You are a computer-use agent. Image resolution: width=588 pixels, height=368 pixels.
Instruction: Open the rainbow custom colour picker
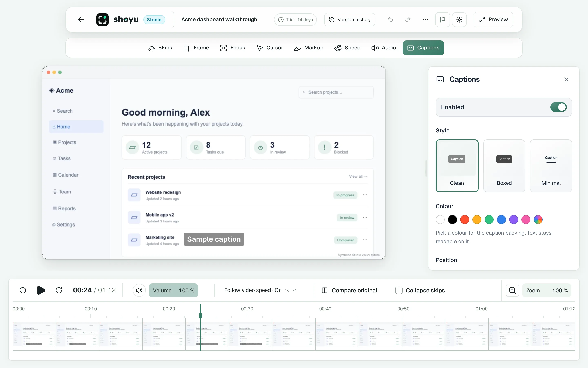point(538,220)
